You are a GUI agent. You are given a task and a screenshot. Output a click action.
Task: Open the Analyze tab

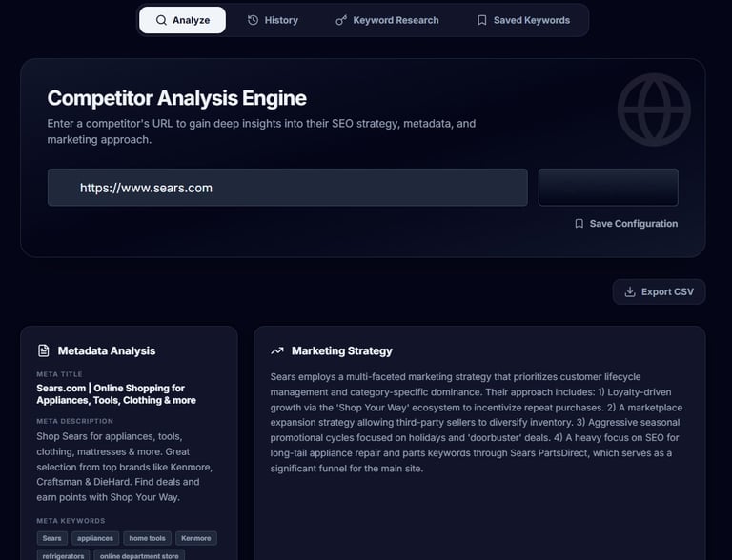click(183, 20)
